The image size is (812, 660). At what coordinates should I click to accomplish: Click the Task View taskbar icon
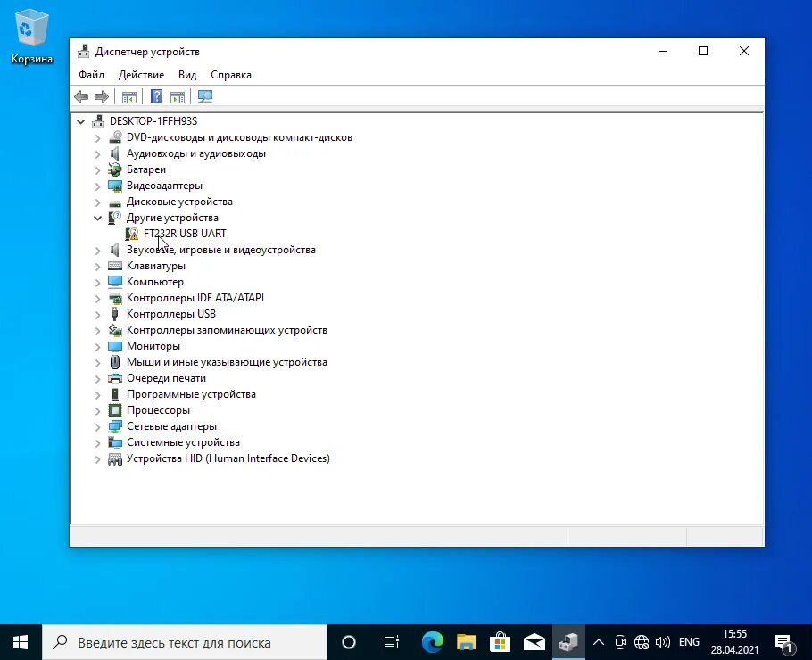[x=392, y=642]
